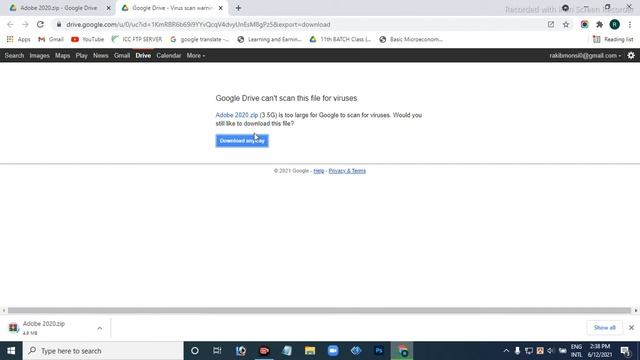Switch to the Adobe 2020.zip Google Drive tab
The image size is (640, 360).
click(59, 8)
